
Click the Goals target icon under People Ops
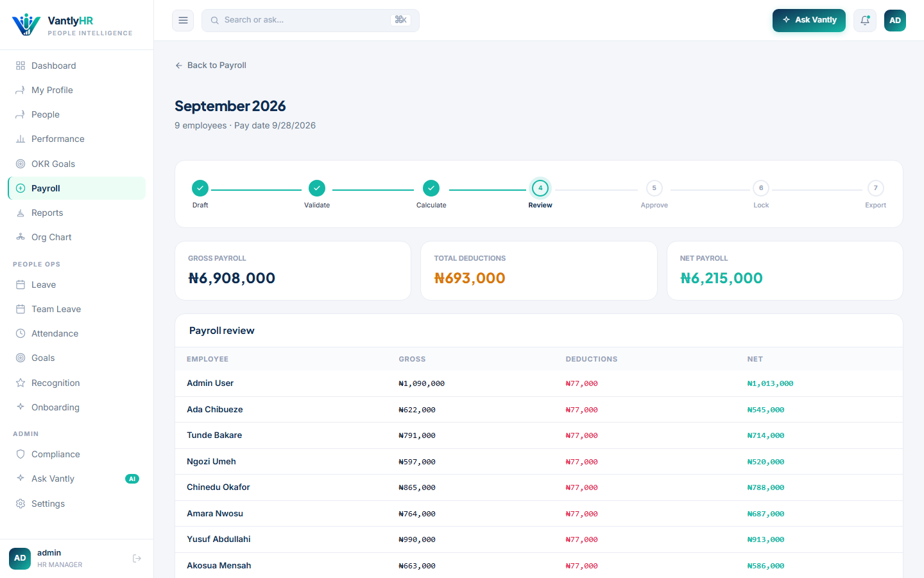[21, 358]
